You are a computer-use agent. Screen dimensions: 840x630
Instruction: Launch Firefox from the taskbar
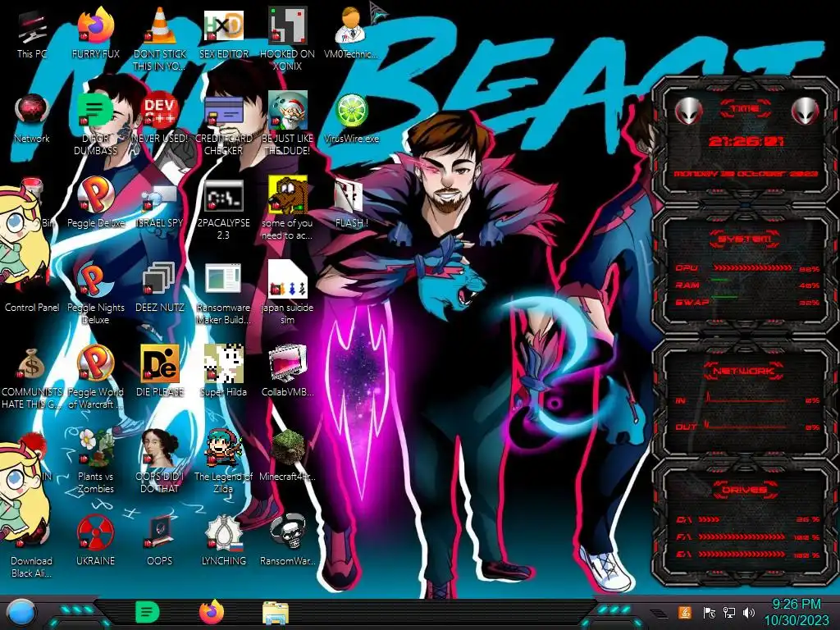[x=212, y=612]
